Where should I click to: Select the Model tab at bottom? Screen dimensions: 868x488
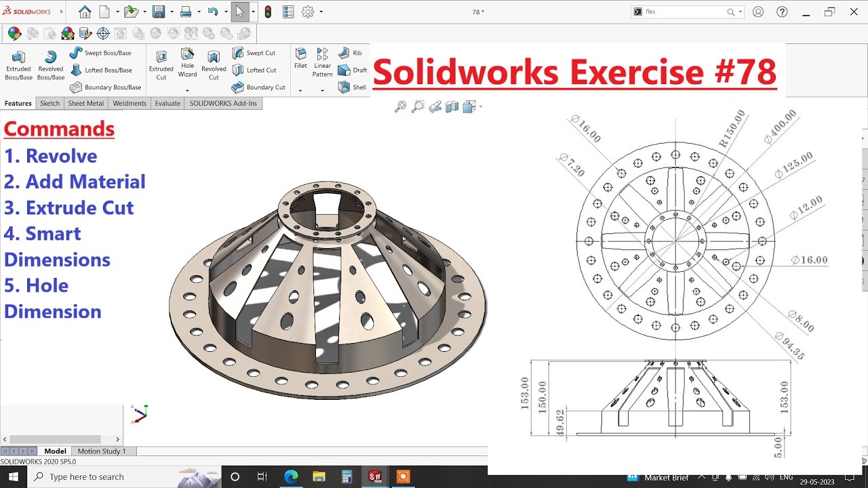[55, 451]
